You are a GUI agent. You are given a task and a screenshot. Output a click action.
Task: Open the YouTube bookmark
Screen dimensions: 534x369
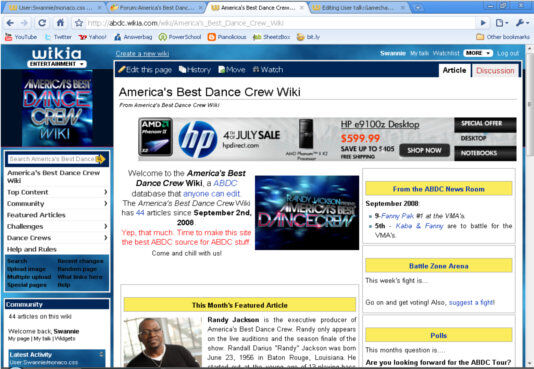(x=21, y=37)
